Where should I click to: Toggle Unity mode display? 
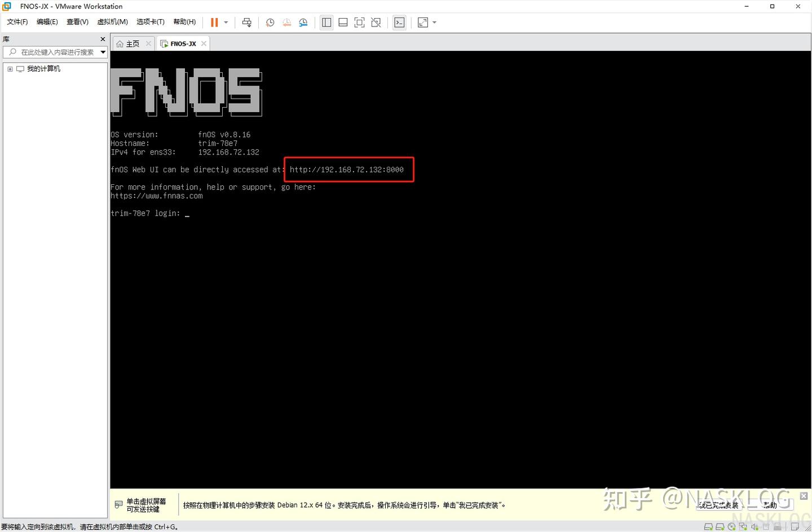(376, 22)
